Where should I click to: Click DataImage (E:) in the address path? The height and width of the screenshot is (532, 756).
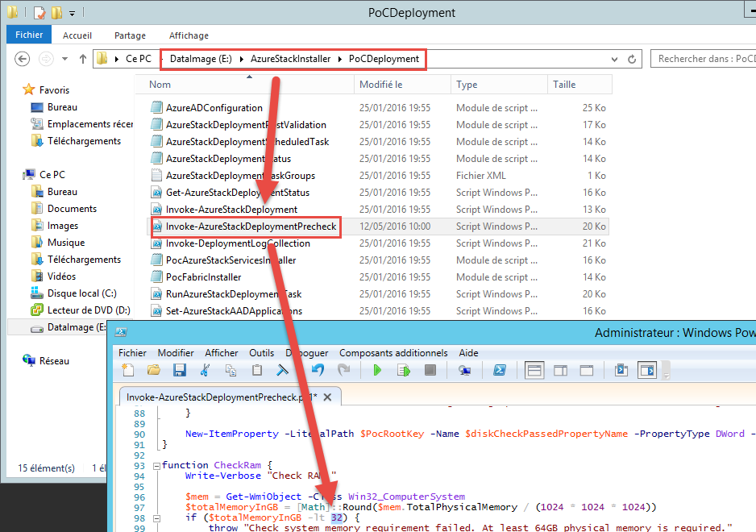click(201, 59)
